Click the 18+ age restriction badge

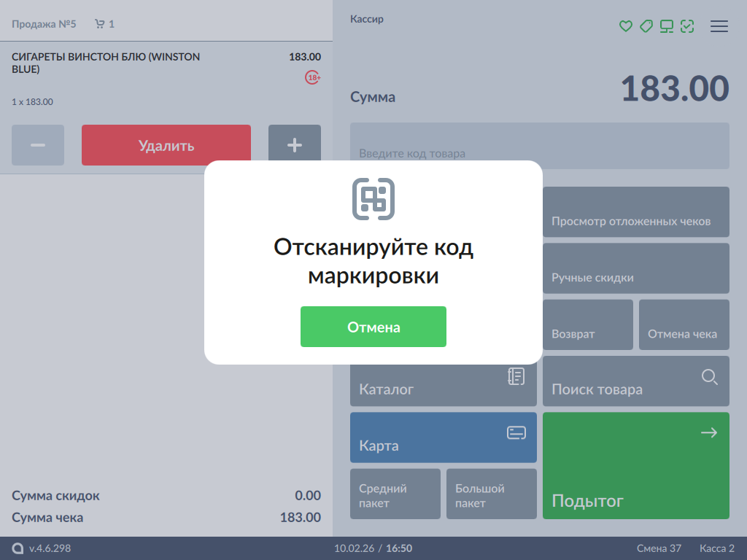click(313, 77)
